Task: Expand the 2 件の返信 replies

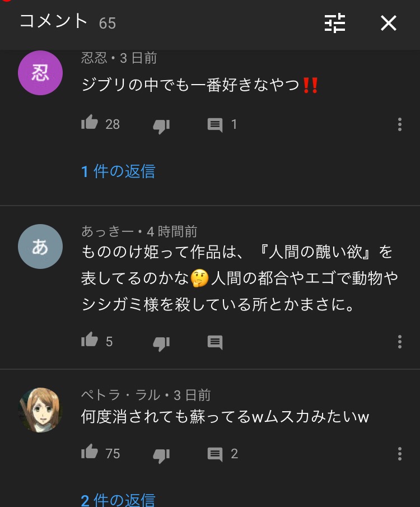Action: tap(118, 500)
